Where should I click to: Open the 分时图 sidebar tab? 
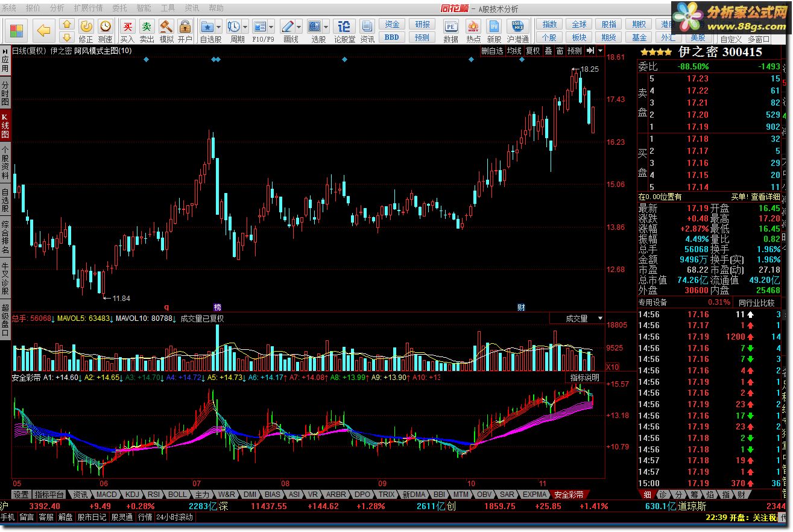click(x=5, y=93)
